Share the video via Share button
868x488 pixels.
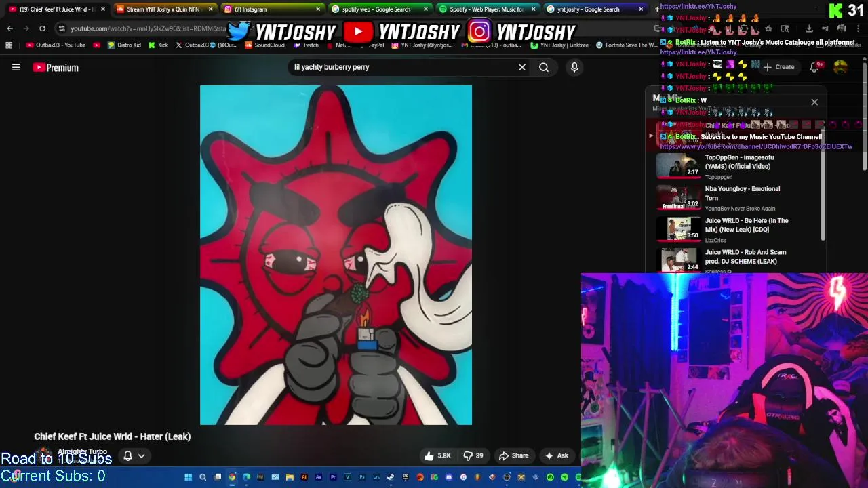513,455
